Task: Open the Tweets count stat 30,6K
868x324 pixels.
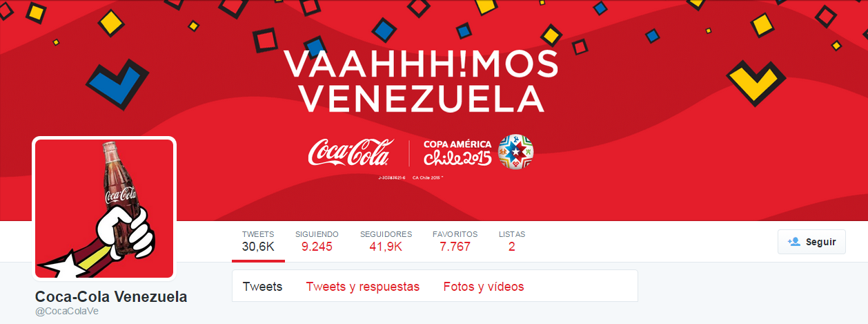Action: pos(258,242)
